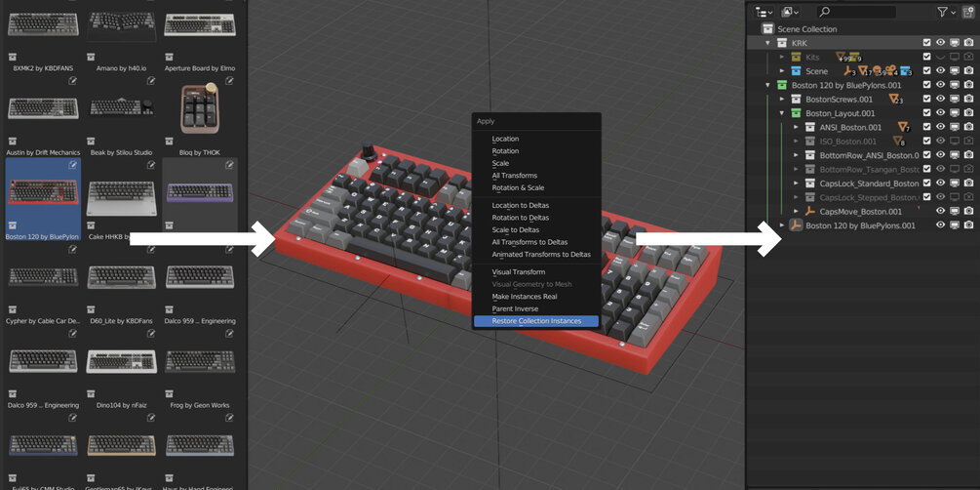
Task: Click collection icon above Dino104 by nFaiz
Action: click(x=91, y=393)
